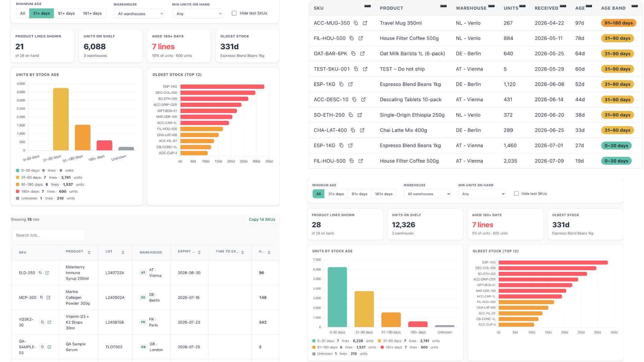644x362 pixels.
Task: Copy the OAT-BAR-6PK SKU using the copy icon
Action: [353, 54]
